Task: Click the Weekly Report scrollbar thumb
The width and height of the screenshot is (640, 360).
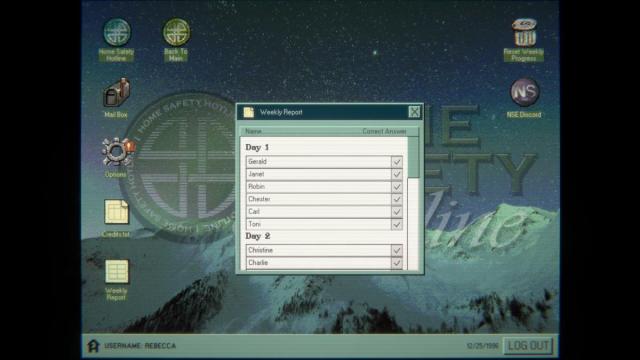Action: [413, 158]
